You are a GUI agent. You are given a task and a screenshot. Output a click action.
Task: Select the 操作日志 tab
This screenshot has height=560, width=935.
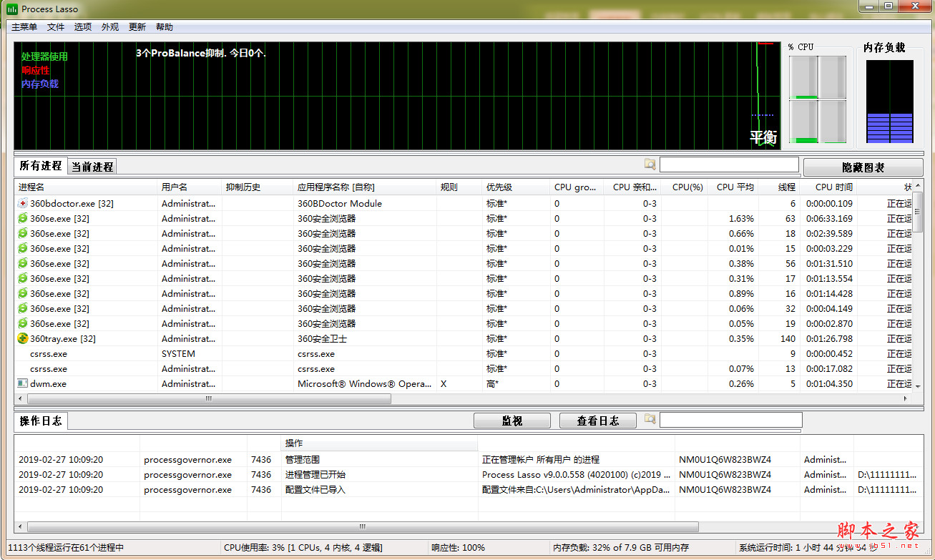tap(41, 421)
